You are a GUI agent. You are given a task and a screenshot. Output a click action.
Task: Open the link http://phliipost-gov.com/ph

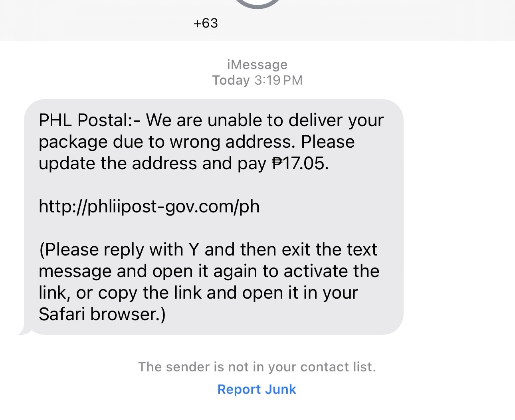coord(149,206)
